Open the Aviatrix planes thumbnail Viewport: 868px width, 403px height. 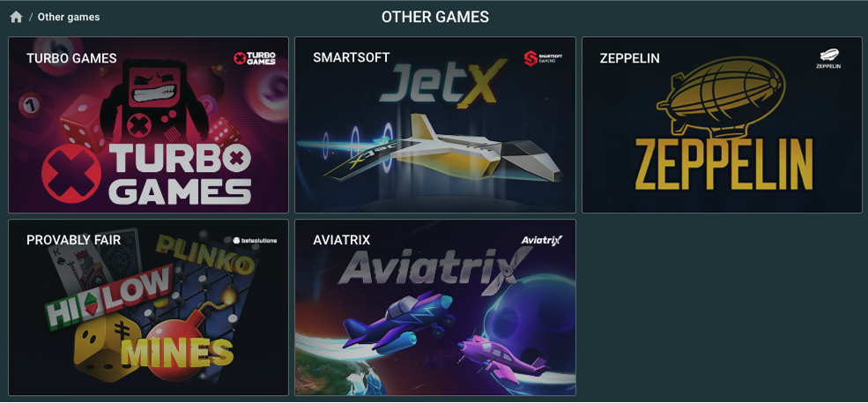coord(435,307)
